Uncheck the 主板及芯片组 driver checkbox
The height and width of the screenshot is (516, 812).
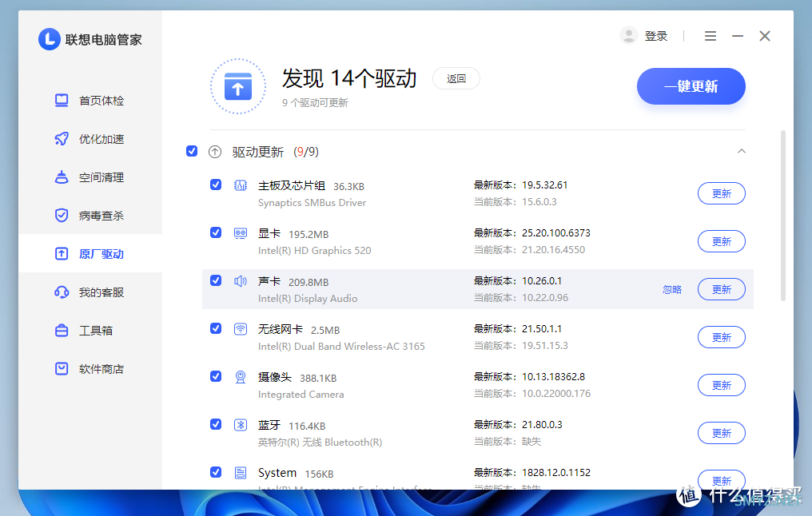[216, 185]
